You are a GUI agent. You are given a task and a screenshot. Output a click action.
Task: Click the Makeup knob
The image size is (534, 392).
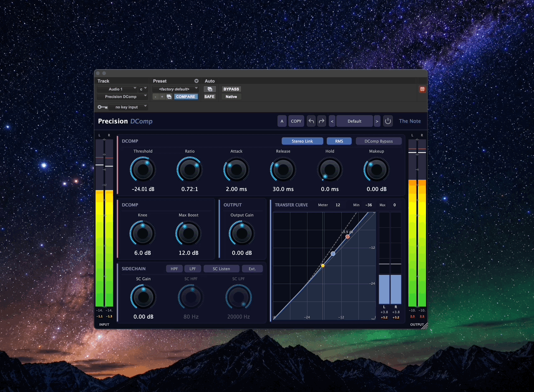point(377,170)
